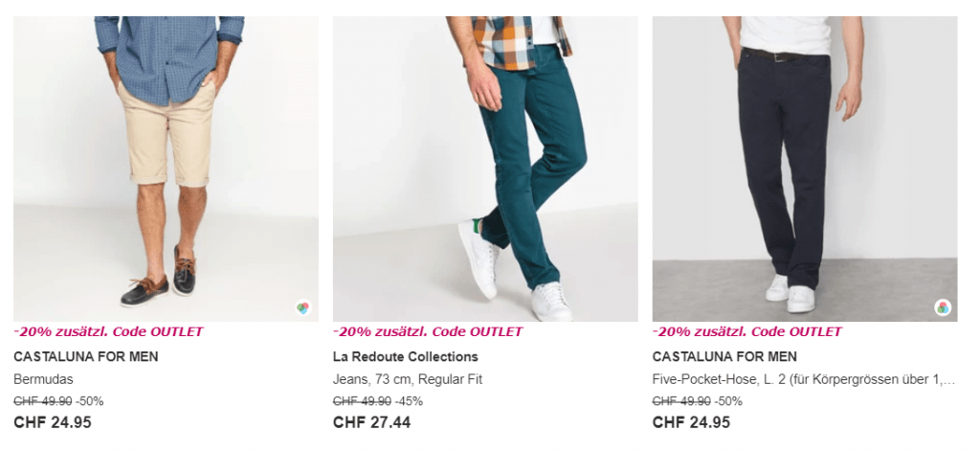Click La Redoute Collections brand name

[405, 357]
